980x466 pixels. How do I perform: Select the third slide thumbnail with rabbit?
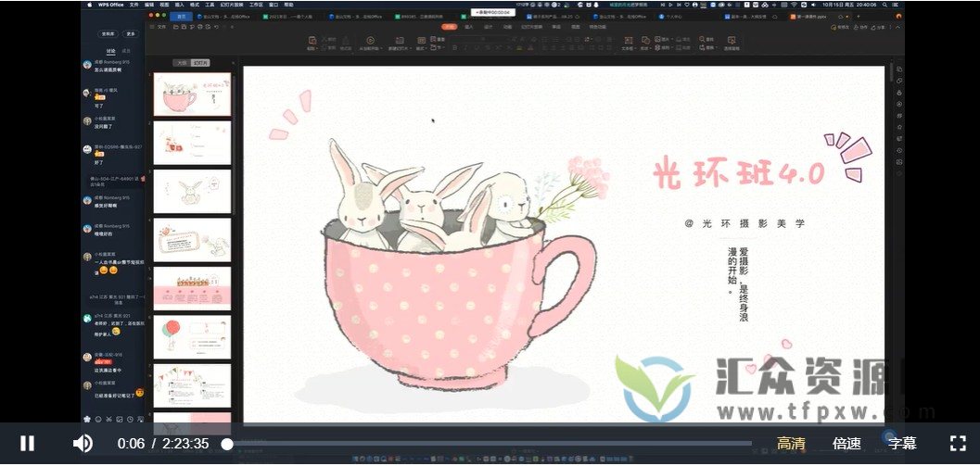(192, 191)
